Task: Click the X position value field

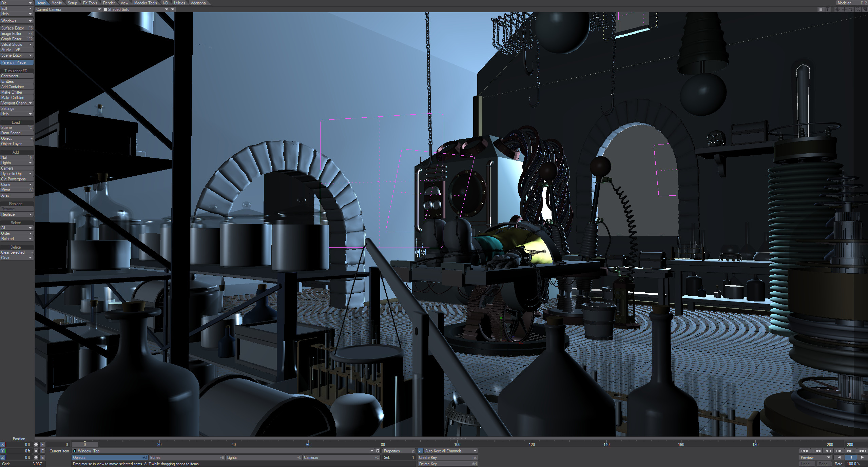Action: click(x=19, y=444)
